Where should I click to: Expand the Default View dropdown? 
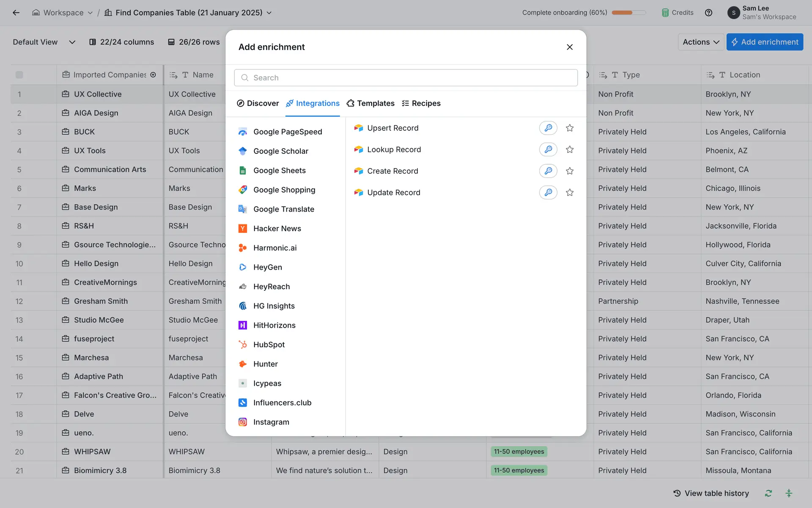(72, 42)
